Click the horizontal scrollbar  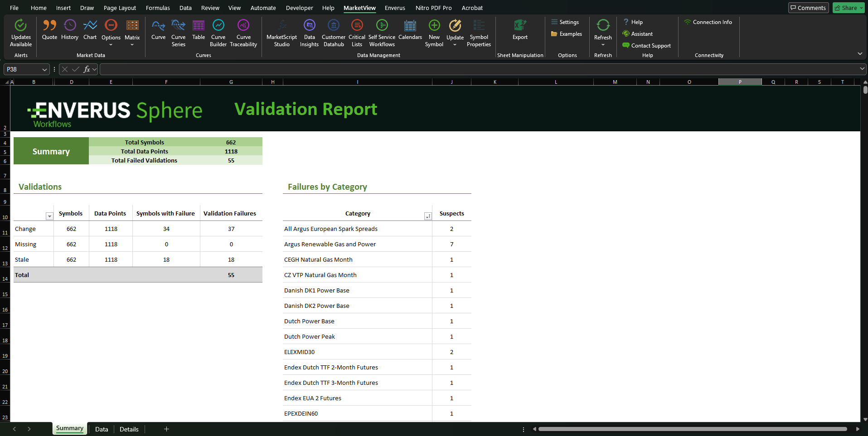pos(692,429)
